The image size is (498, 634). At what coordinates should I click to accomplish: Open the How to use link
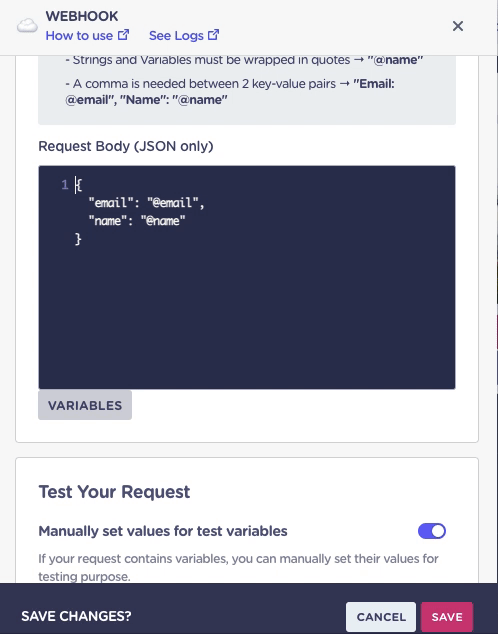tap(79, 36)
